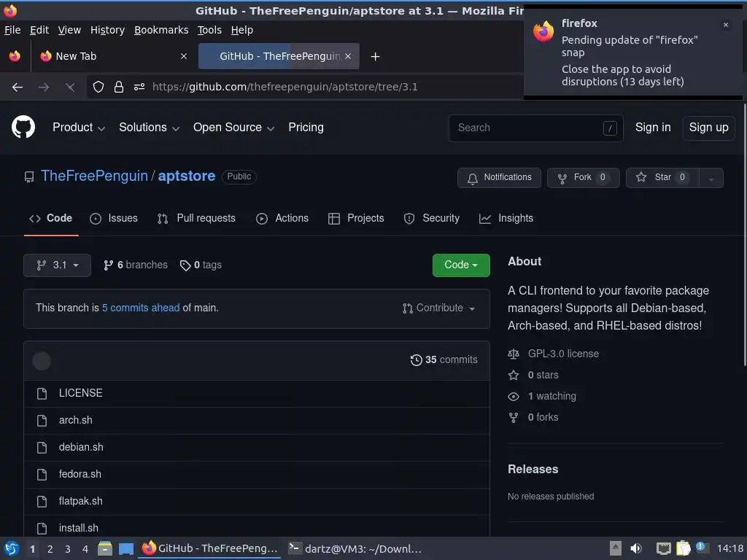Open the 3.1 branch selector dropdown

57,265
